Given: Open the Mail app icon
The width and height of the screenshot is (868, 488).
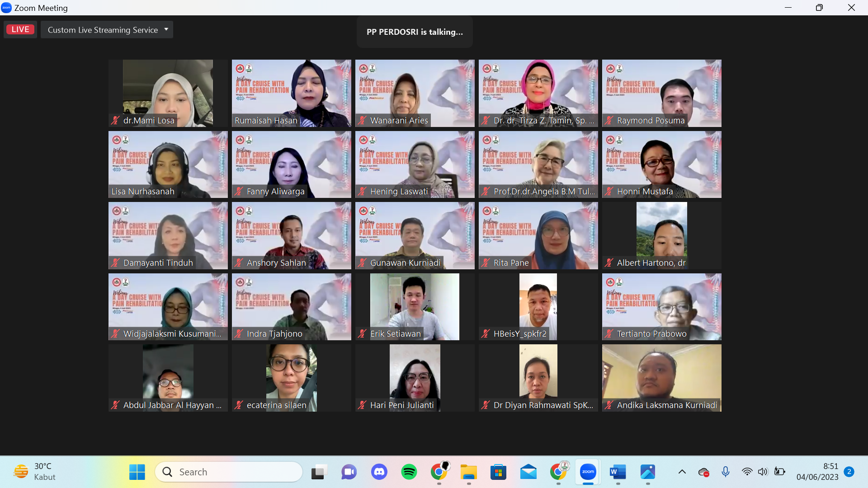Looking at the screenshot, I should point(528,472).
